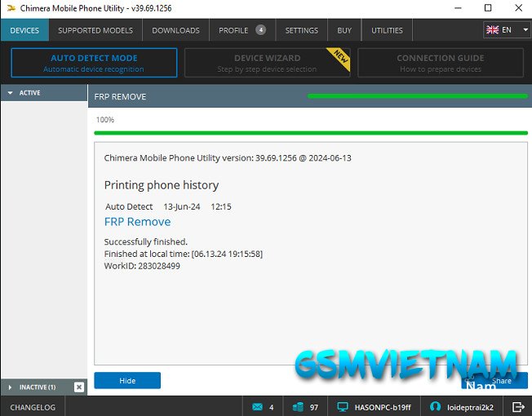Screen dimensions: 532x416
Task: Click the credits value 97
Action: 314,407
